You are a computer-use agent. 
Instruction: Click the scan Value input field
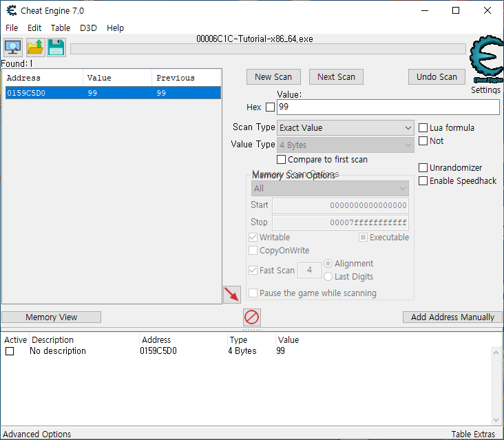[x=388, y=107]
